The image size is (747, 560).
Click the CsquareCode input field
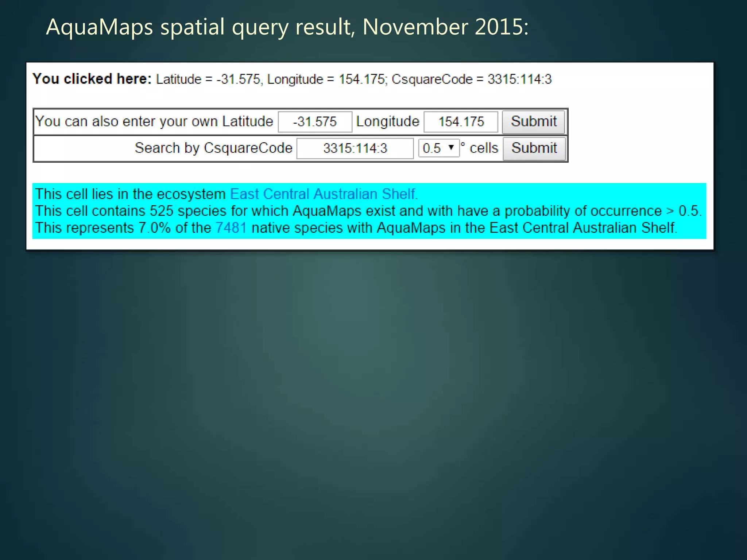coord(355,148)
